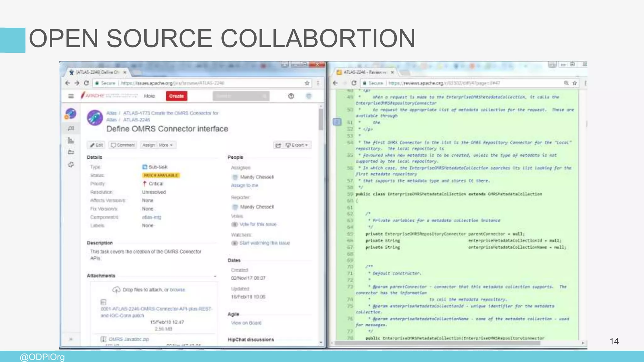Click the Apache logo in Jira header

[109, 96]
